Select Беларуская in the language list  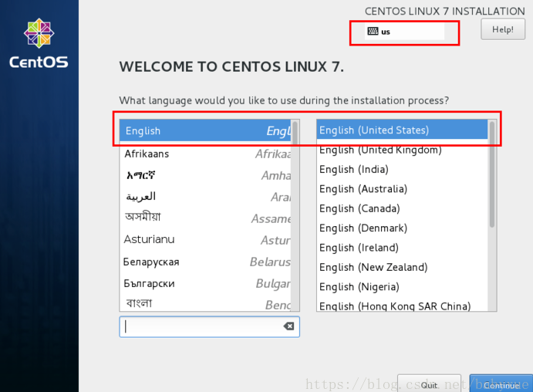[x=205, y=262]
